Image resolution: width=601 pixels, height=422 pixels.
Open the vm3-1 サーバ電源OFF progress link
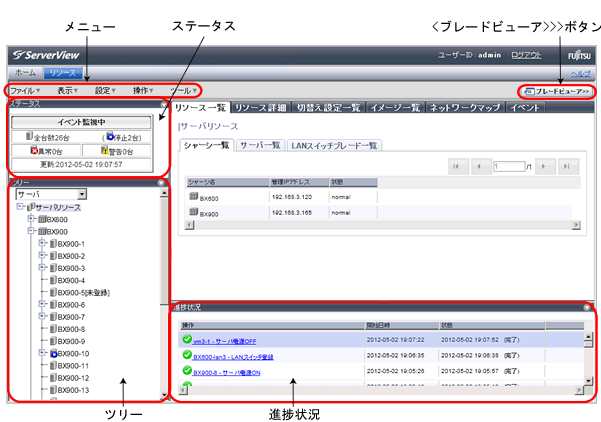224,341
